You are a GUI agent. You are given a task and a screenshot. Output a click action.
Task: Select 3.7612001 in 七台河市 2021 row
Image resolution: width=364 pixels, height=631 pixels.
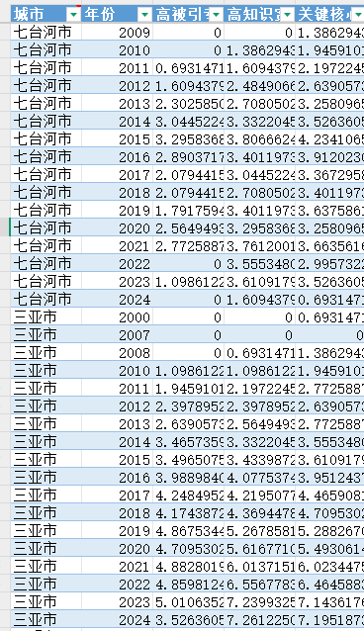click(260, 244)
